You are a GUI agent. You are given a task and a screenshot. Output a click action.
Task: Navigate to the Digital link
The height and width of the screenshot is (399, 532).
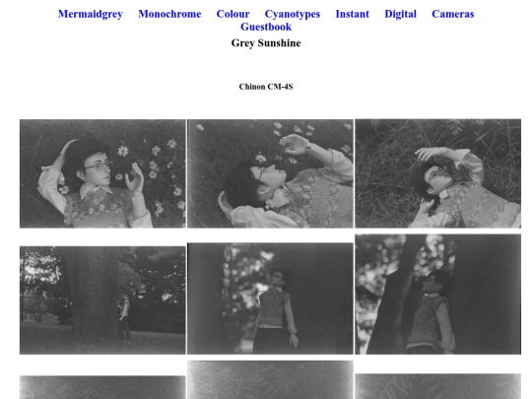click(x=400, y=14)
